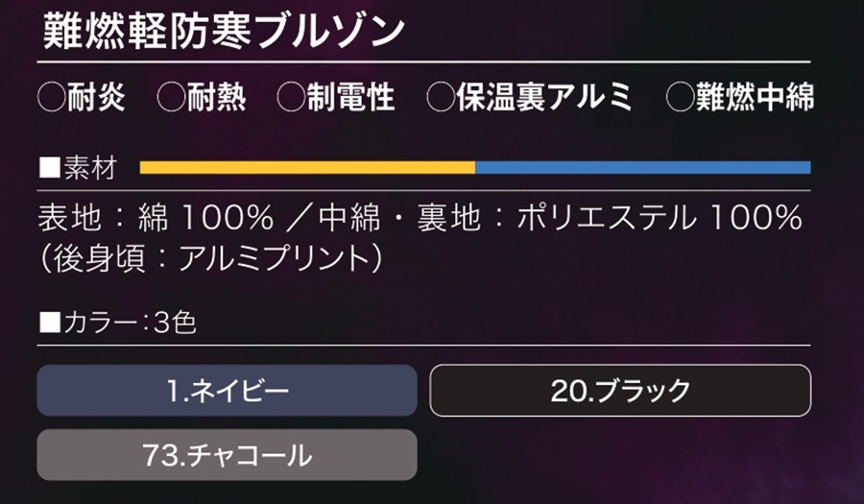Click the circle marker before 保温裏アルミ
The width and height of the screenshot is (864, 504).
441,97
